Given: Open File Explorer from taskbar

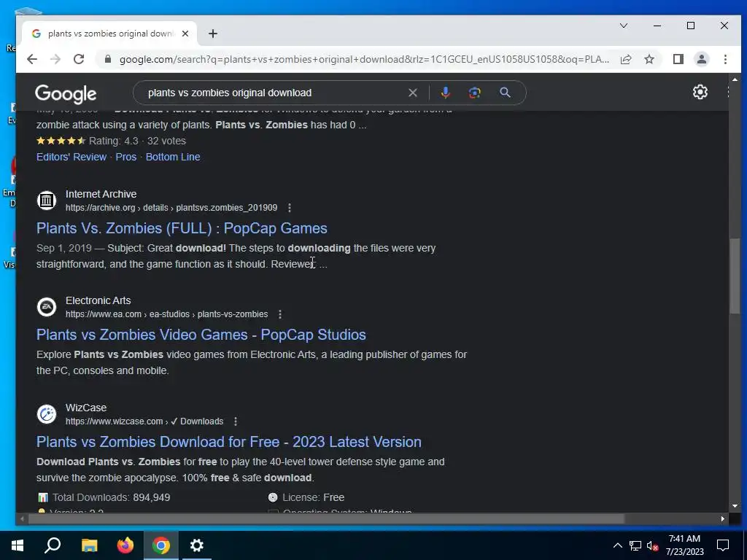Looking at the screenshot, I should pyautogui.click(x=89, y=545).
